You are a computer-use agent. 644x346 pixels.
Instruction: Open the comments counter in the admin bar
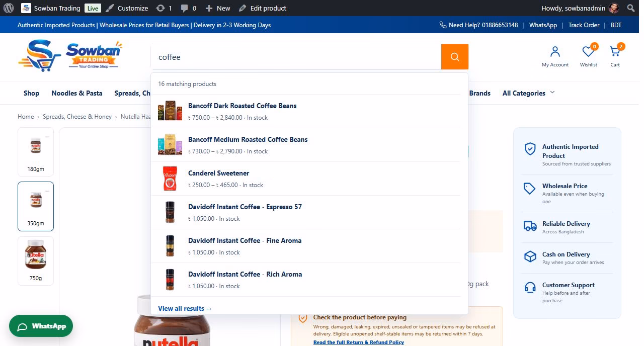pyautogui.click(x=189, y=8)
